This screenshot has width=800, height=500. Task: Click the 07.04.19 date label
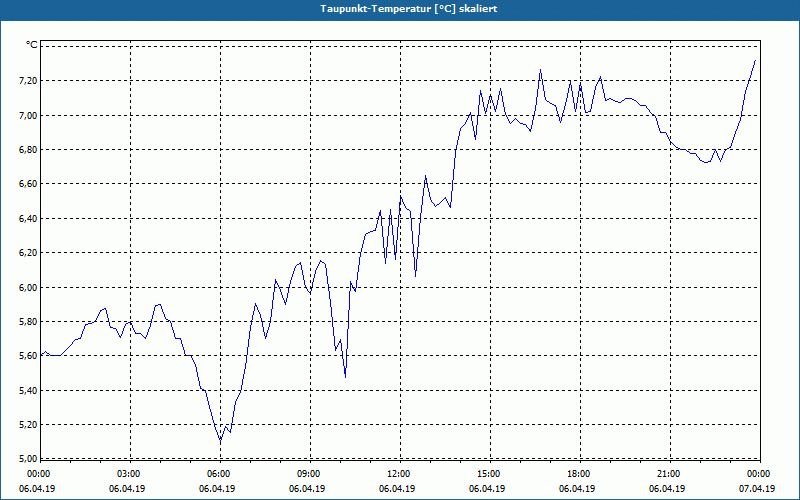coord(757,488)
